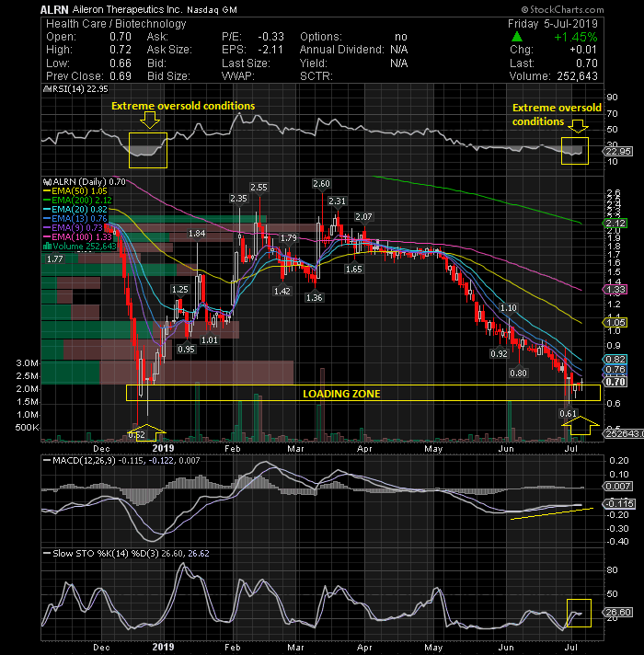Click the -0.115 MACD axis tag
The width and height of the screenshot is (644, 655).
coord(620,504)
